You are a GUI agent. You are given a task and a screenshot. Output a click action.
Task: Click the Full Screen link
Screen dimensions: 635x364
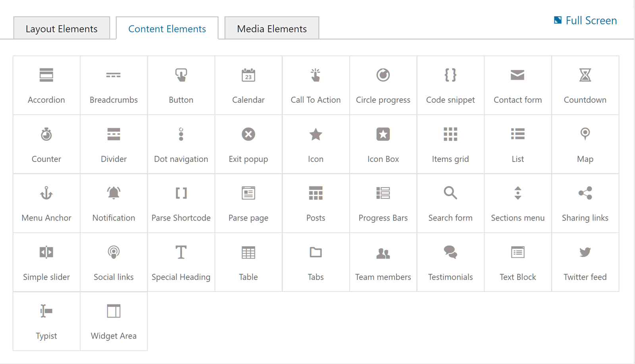586,21
